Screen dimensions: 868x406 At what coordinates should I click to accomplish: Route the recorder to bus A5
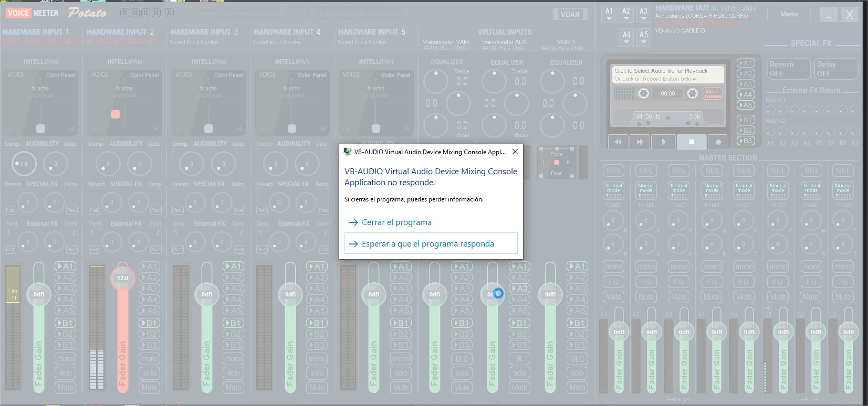click(x=745, y=105)
